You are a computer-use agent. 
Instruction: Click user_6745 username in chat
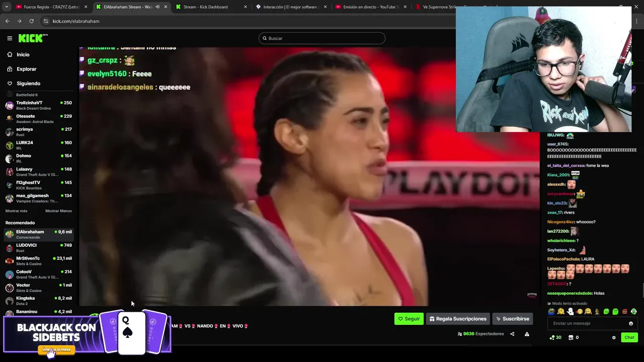(x=557, y=144)
